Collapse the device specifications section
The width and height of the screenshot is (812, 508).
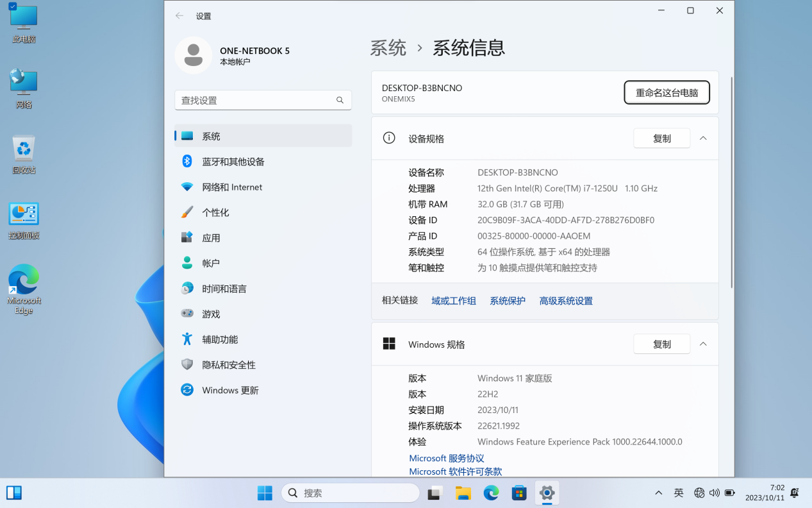(x=703, y=139)
